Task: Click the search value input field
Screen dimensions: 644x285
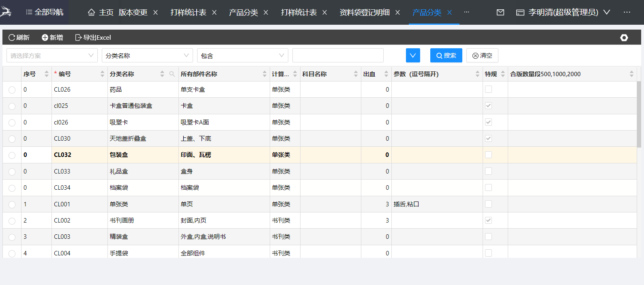Action: coord(338,56)
